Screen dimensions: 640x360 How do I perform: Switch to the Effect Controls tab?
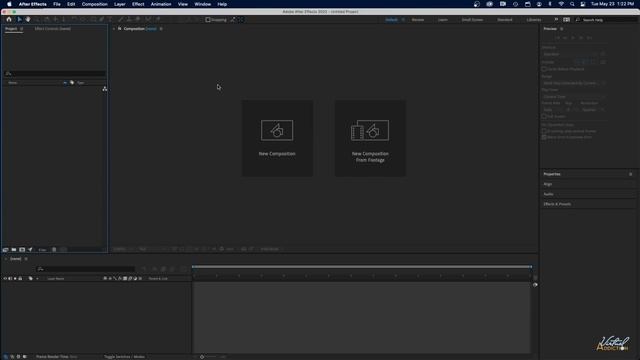[53, 29]
